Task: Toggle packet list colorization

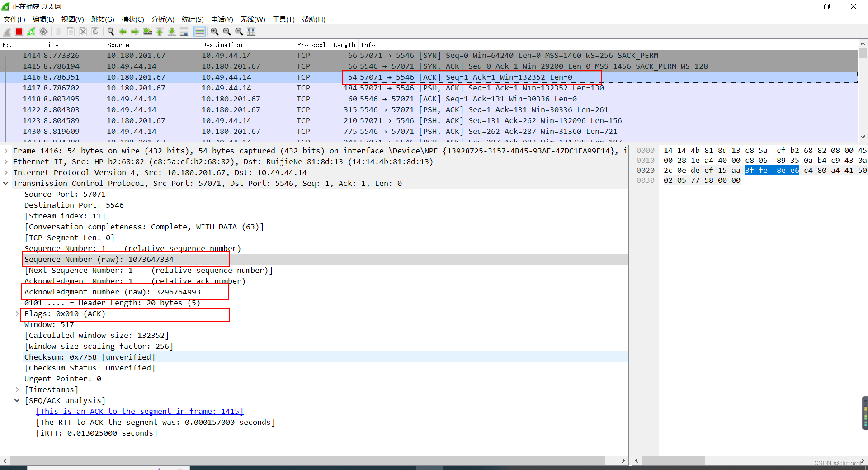Action: [199, 32]
